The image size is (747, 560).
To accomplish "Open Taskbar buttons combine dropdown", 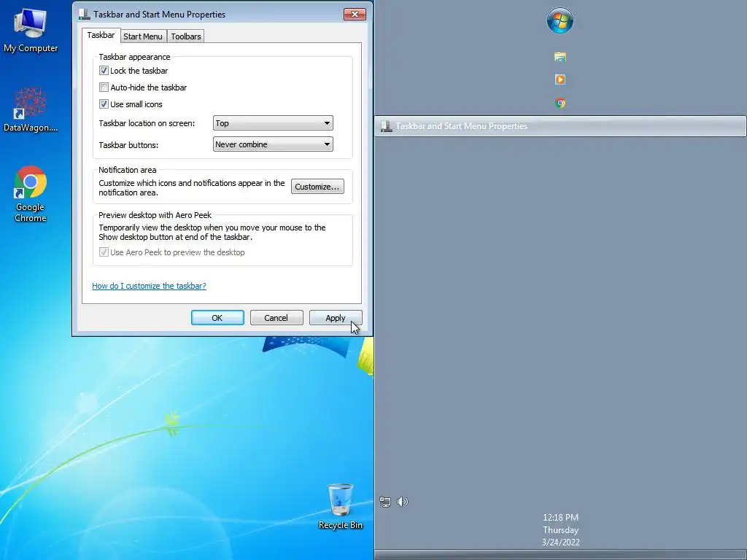I will tap(273, 144).
